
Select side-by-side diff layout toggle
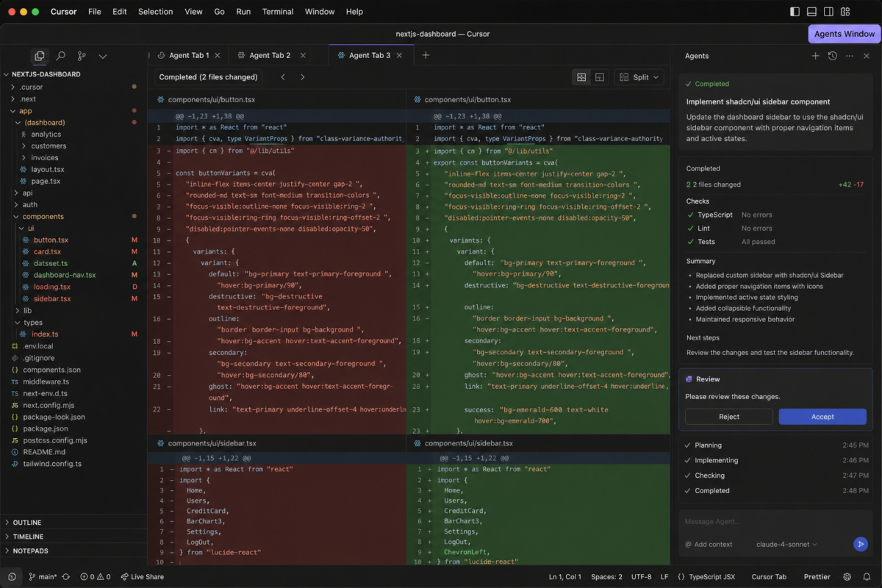click(x=581, y=77)
